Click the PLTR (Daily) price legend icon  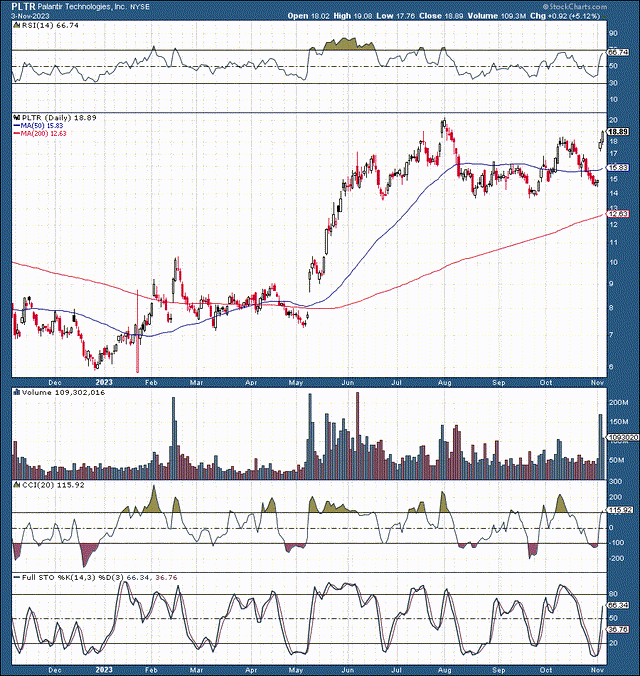click(x=14, y=116)
